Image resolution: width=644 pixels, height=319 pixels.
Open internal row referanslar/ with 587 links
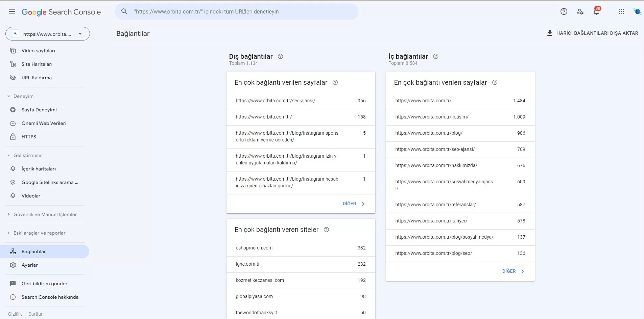(x=460, y=205)
